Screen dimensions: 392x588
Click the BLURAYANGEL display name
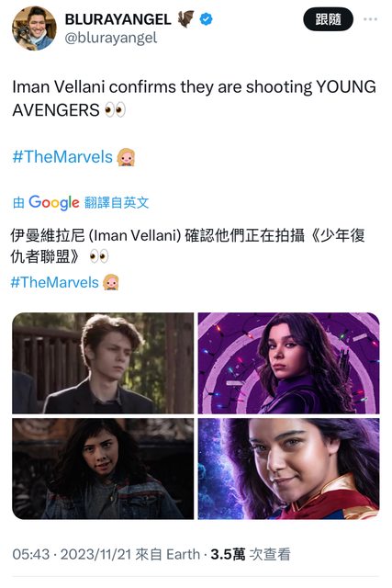point(118,19)
